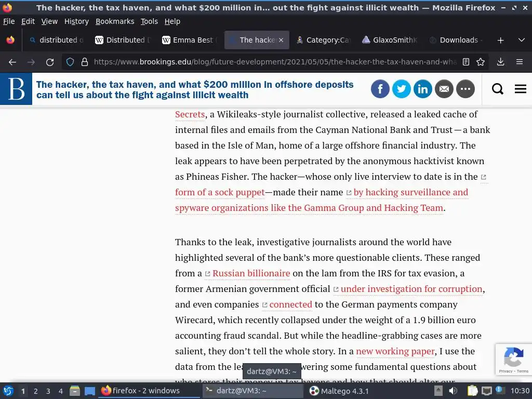Click the eject media tray icon

point(438,391)
